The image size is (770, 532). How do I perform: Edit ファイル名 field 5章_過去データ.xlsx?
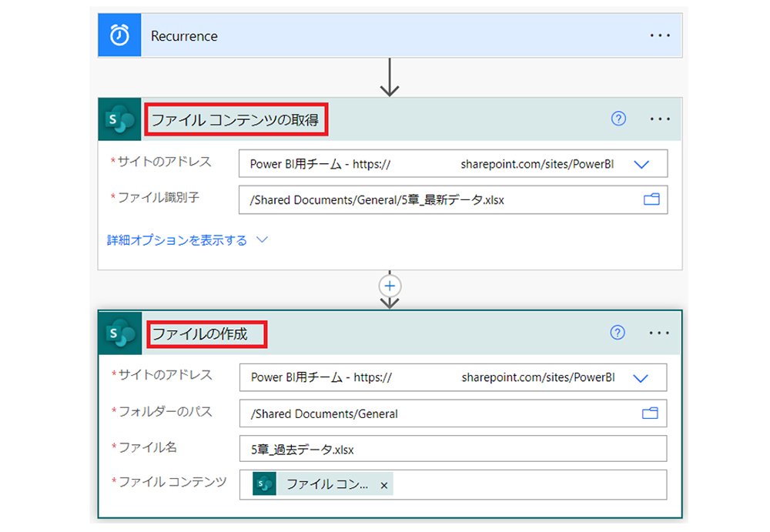coord(453,449)
